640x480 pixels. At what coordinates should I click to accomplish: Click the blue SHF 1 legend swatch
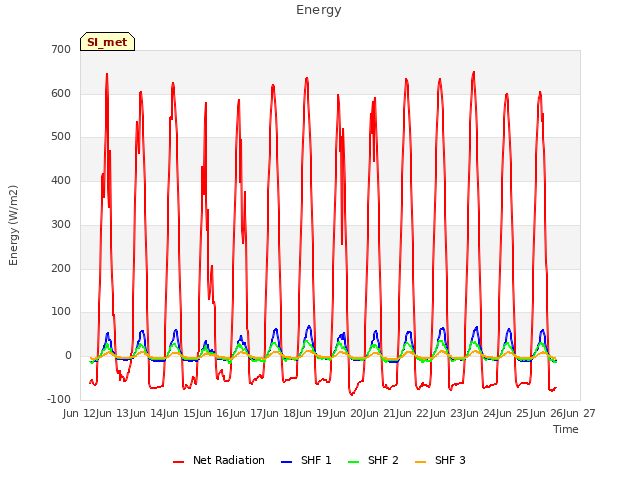point(287,462)
